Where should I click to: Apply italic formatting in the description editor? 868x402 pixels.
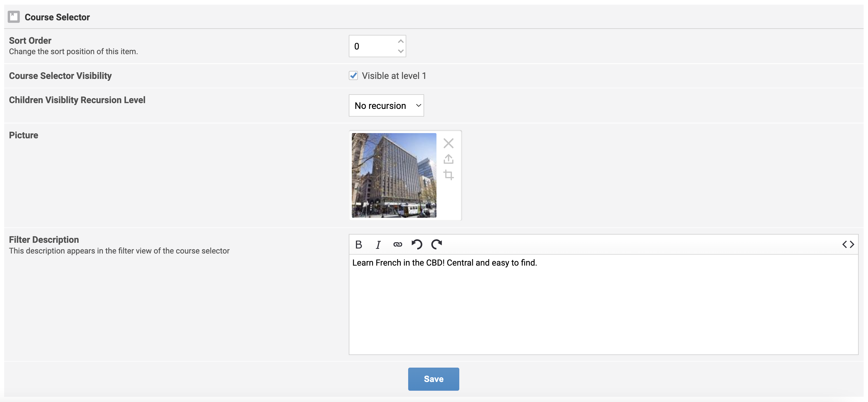378,245
